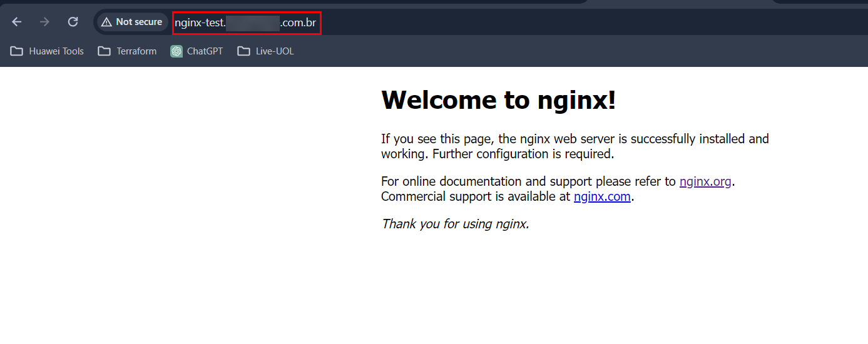868x344 pixels.
Task: Expand the "Terraform" bookmark folder label
Action: tap(136, 51)
